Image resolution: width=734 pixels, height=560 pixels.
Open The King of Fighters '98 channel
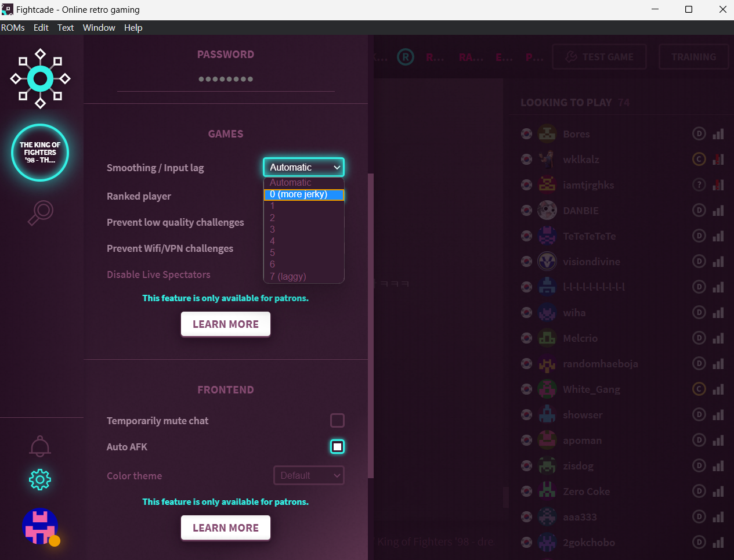(x=40, y=153)
